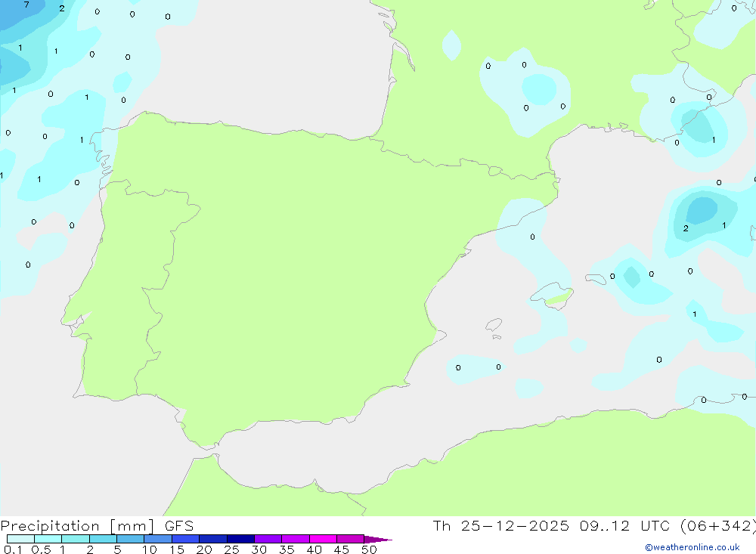Viewport: 756px width, 554px height.
Task: Click the 'Th 25-12-2025' date text
Action: point(500,526)
